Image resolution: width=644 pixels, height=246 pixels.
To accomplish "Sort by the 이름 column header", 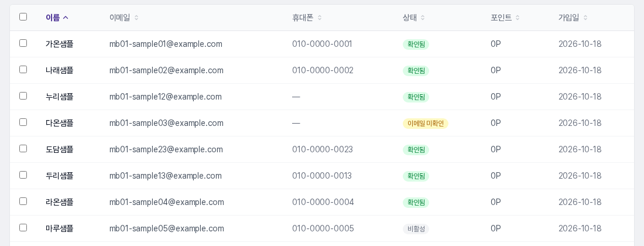I will (57, 17).
